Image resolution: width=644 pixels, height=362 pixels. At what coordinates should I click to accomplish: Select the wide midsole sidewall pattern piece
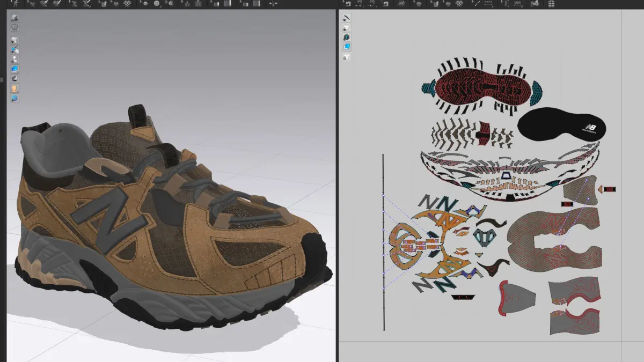510,172
